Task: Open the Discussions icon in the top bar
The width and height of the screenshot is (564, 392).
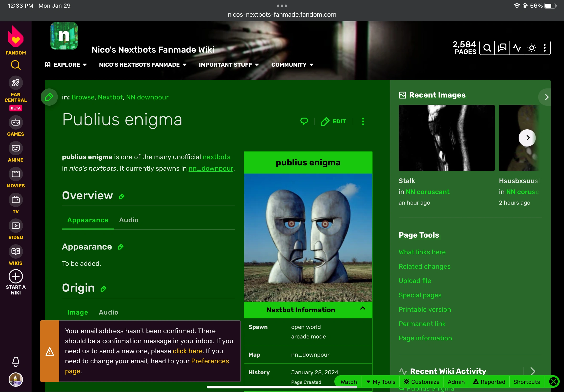Action: pyautogui.click(x=502, y=48)
